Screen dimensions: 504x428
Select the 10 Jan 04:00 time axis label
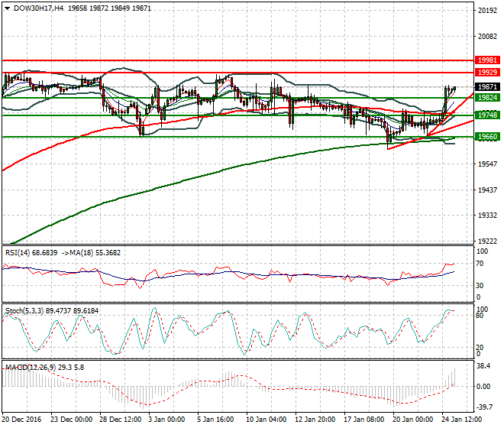[267, 420]
